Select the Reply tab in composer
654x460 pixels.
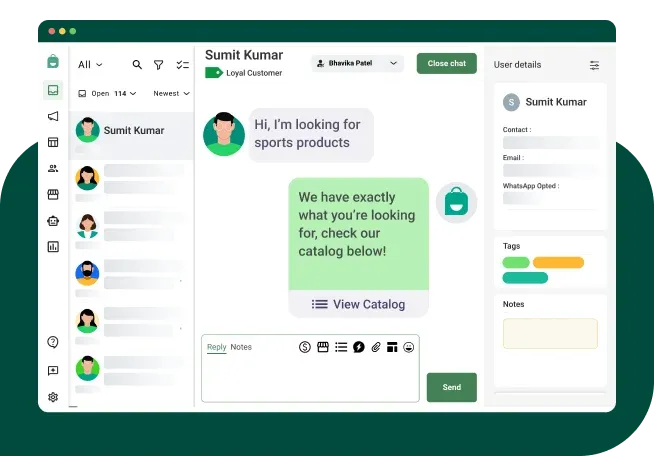pos(216,347)
